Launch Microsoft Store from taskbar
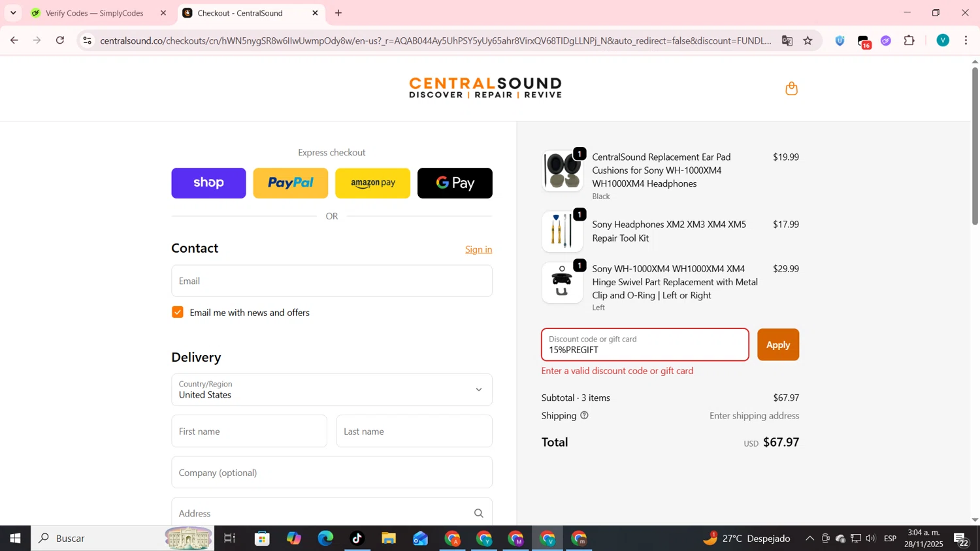The width and height of the screenshot is (980, 551). [263, 539]
